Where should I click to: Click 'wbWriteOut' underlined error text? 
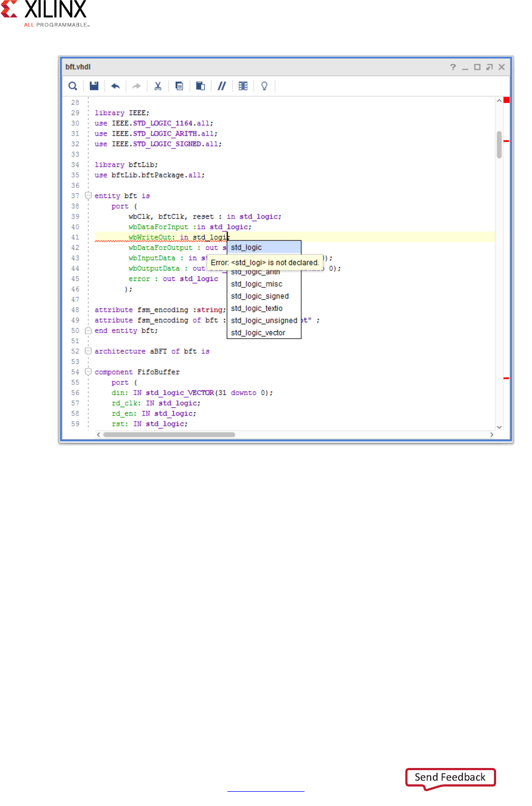coord(150,238)
